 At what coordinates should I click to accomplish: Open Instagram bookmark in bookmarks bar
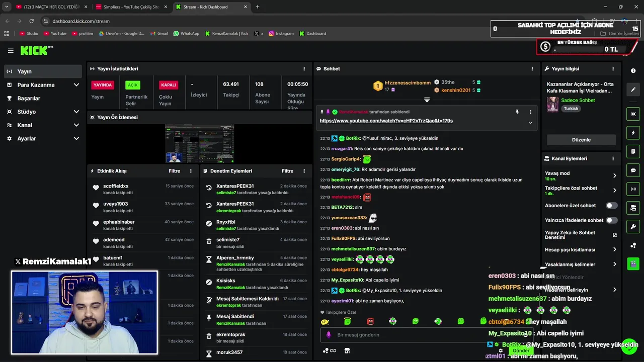281,33
